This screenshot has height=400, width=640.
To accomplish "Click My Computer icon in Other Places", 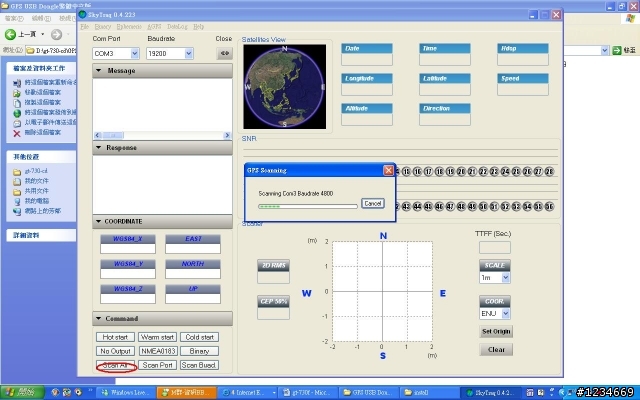I will coord(17,201).
